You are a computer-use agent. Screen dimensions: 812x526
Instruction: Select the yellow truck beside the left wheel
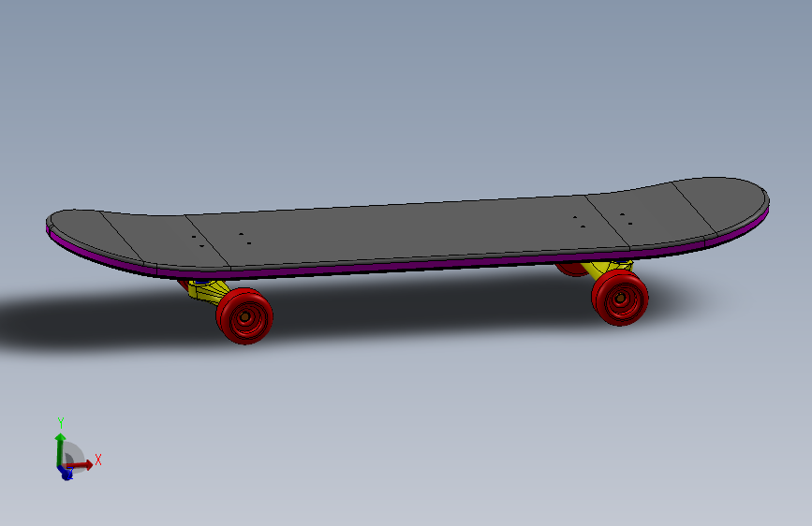click(208, 292)
